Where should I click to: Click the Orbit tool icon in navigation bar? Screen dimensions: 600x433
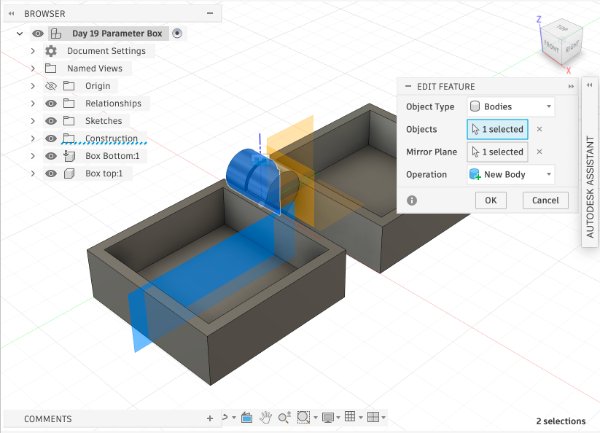point(225,417)
